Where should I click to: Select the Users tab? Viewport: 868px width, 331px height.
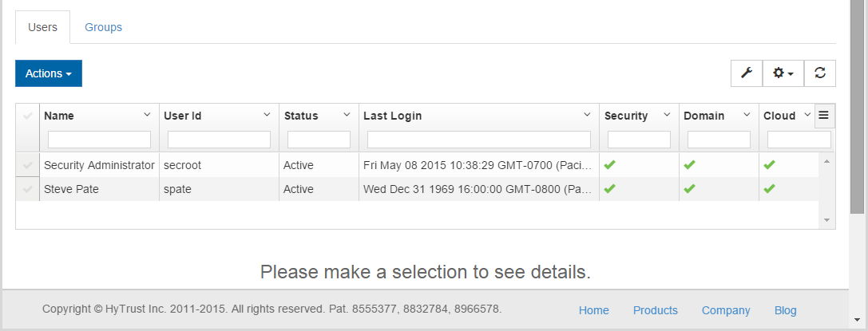click(42, 27)
